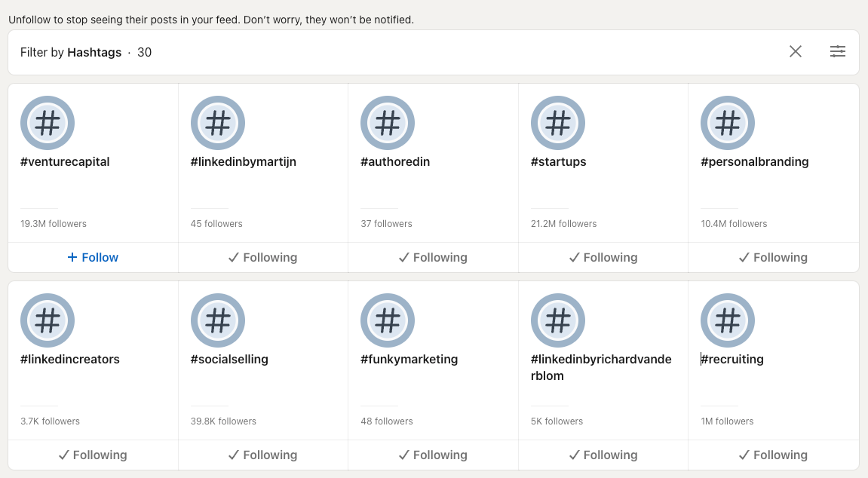The image size is (868, 478).
Task: Click the #funkymarketing hashtag icon
Action: pos(388,320)
